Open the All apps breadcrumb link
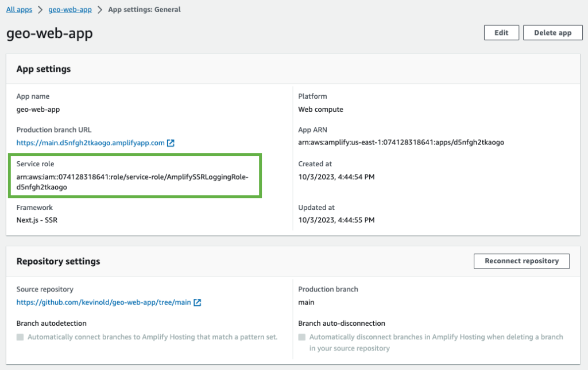 click(x=19, y=9)
